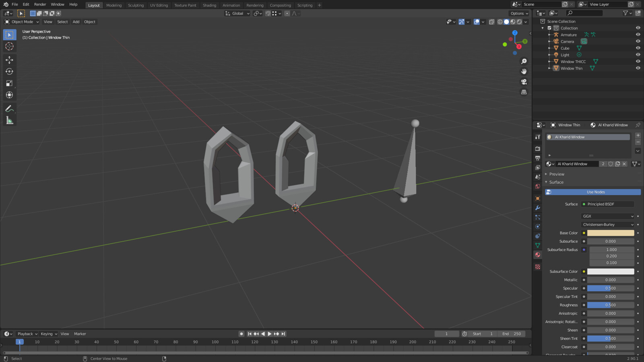Click the Base Color swatch

[611, 233]
